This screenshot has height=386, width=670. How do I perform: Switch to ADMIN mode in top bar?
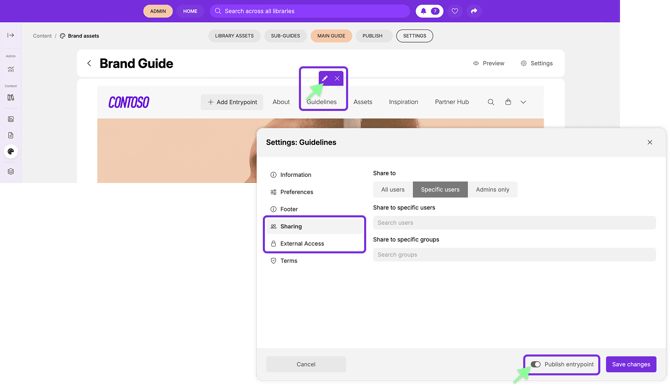point(158,11)
